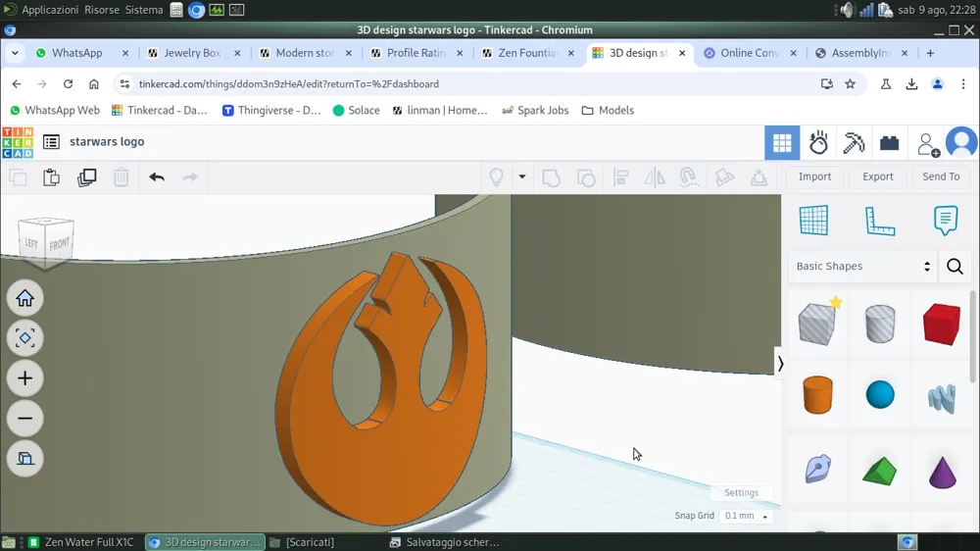This screenshot has height=551, width=980.
Task: Click the Delete trash icon
Action: tap(122, 177)
